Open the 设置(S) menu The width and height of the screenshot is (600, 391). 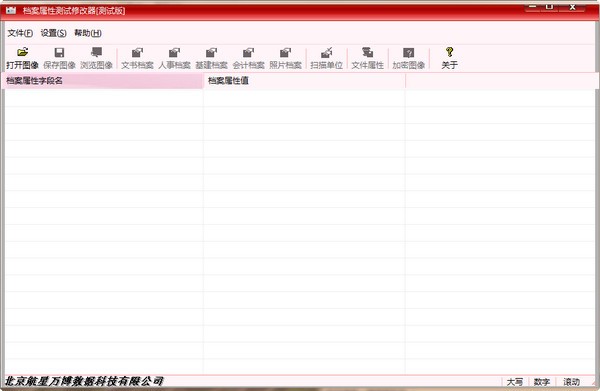tap(54, 33)
